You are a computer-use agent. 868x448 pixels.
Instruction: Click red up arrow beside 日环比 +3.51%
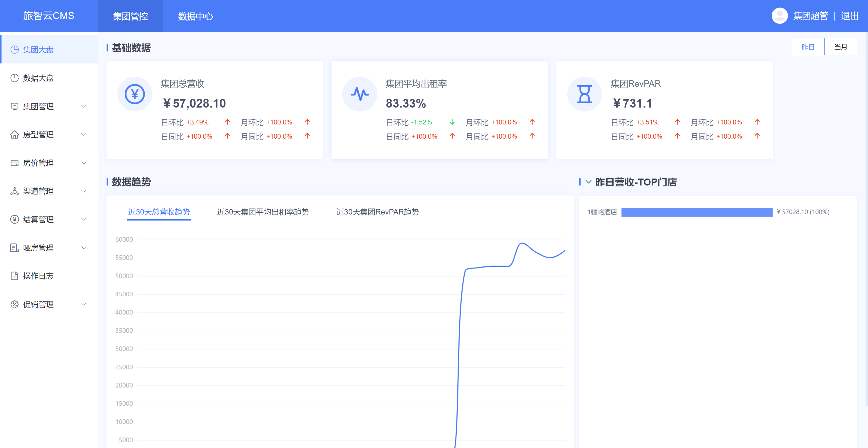pos(677,122)
